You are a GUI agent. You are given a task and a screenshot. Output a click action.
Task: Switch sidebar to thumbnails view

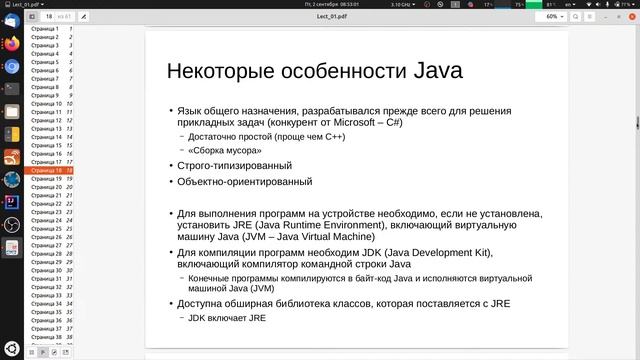point(31,352)
